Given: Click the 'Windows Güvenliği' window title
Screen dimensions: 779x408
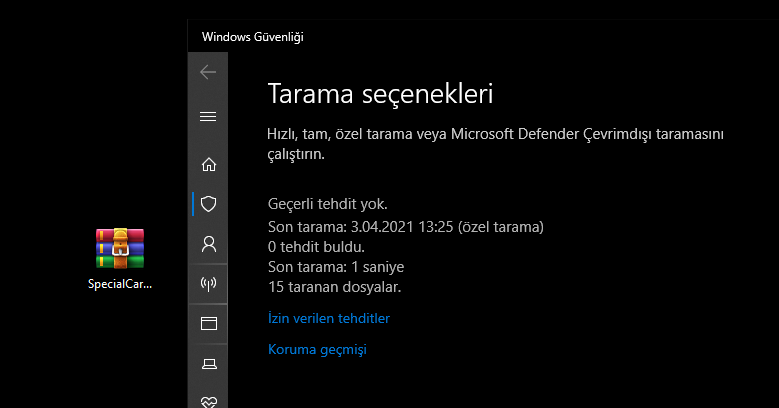Looking at the screenshot, I should 252,37.
